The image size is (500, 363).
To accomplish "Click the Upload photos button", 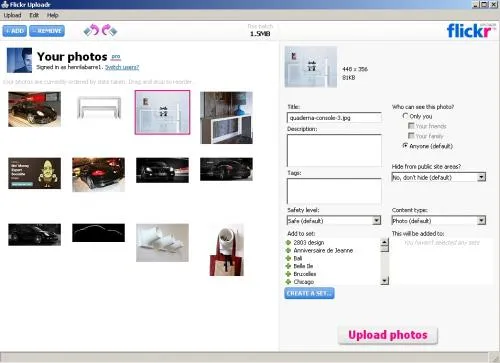I will (388, 335).
